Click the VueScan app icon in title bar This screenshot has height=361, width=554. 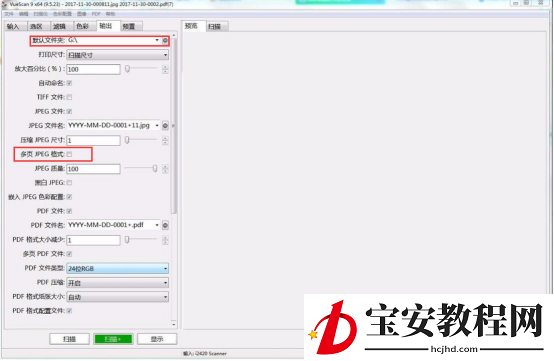[x=4, y=4]
